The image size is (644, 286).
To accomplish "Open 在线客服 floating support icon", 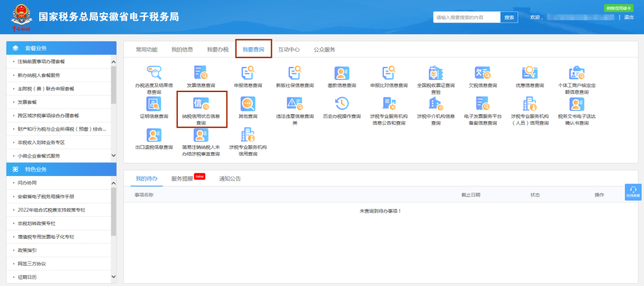I will [x=633, y=192].
